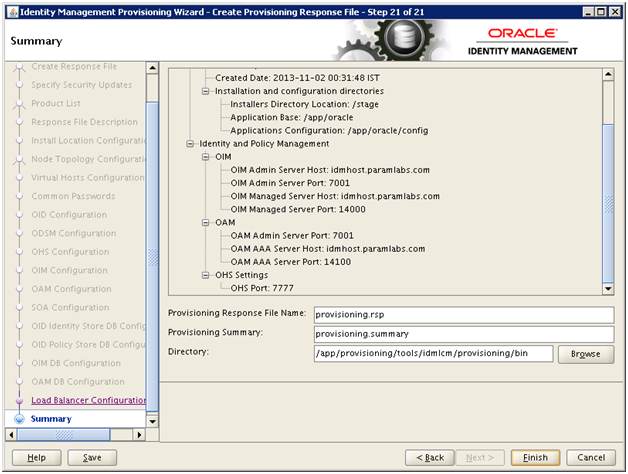This screenshot has height=474, width=628.
Task: Edit the Provisioning Summary field
Action: tap(464, 334)
